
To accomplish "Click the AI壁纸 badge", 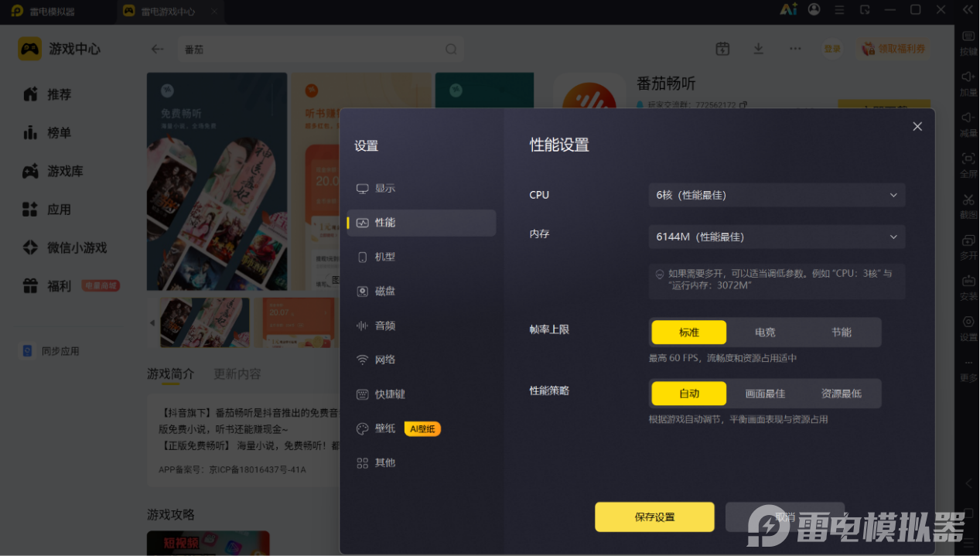I will [x=422, y=428].
